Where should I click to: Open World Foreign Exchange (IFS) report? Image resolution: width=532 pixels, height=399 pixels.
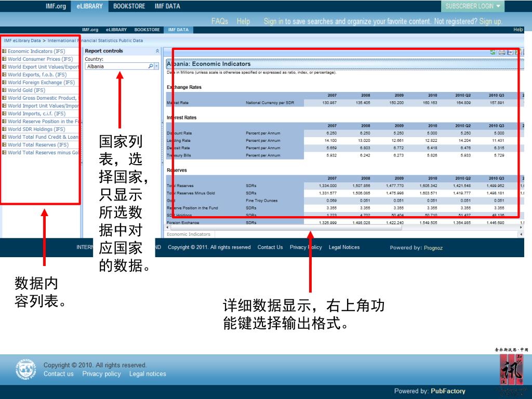point(41,83)
